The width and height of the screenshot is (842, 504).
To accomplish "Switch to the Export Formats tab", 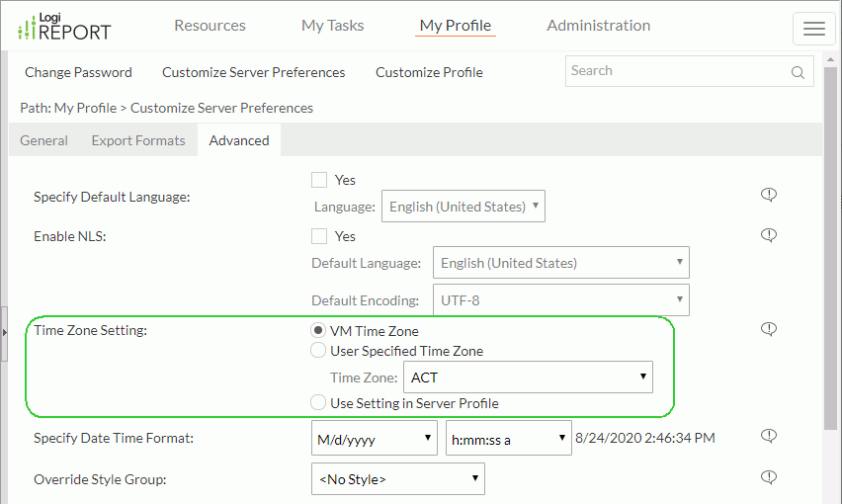I will 138,140.
